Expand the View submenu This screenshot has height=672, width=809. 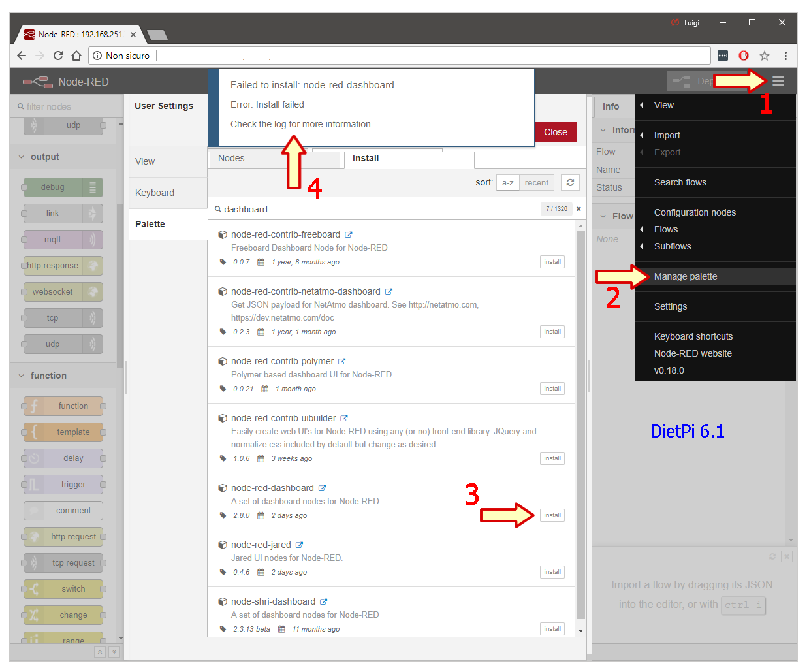[715, 105]
